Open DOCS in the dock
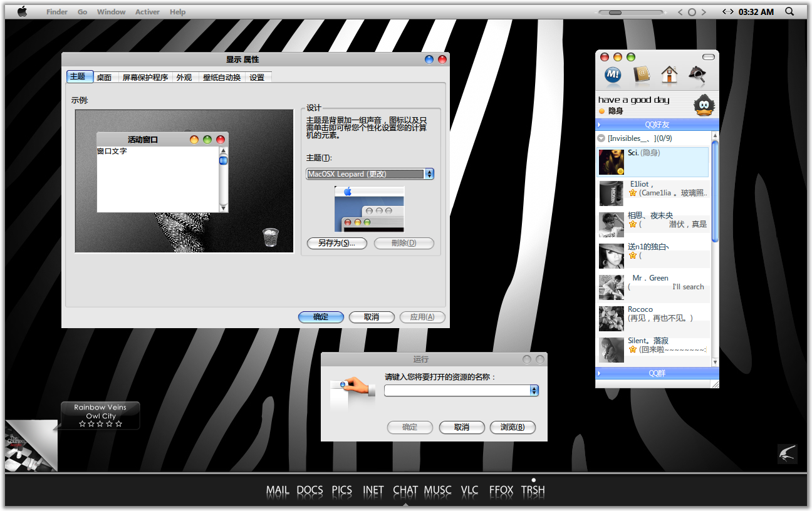 (x=310, y=490)
